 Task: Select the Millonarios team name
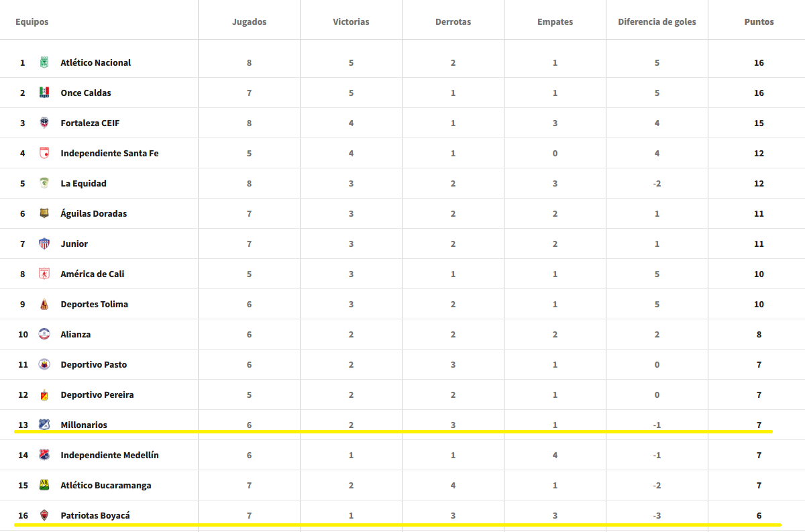(x=84, y=425)
